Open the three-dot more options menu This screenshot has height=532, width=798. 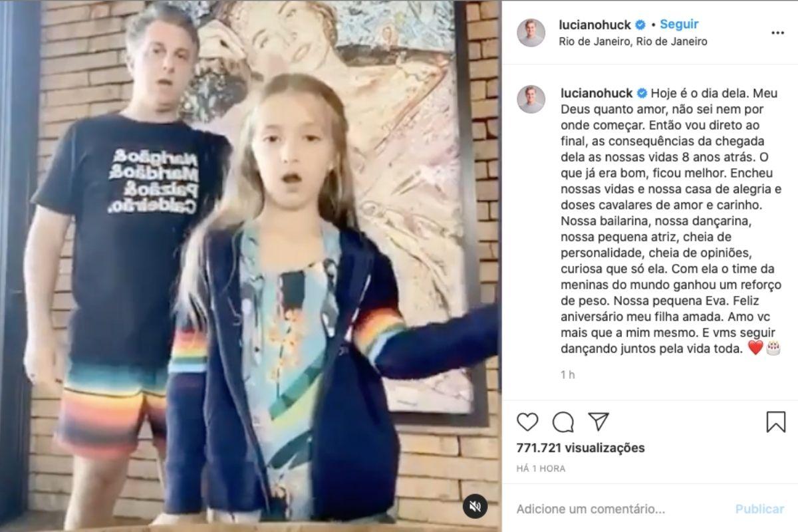click(777, 33)
